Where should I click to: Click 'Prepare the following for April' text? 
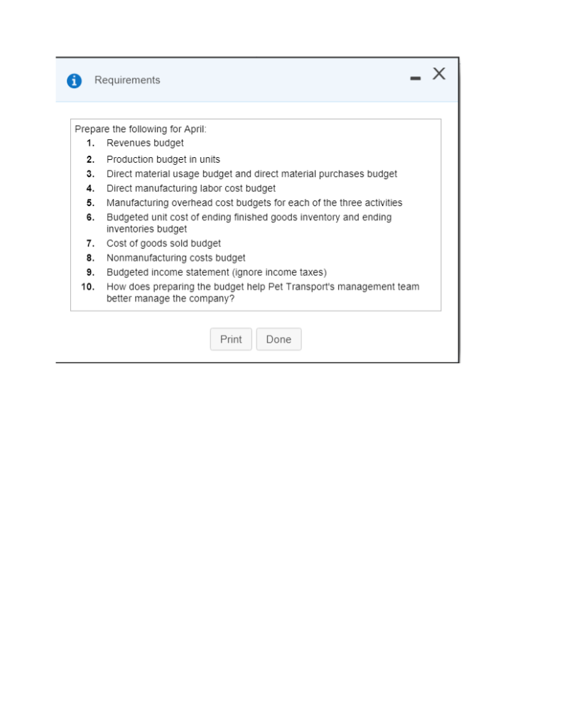pos(141,129)
